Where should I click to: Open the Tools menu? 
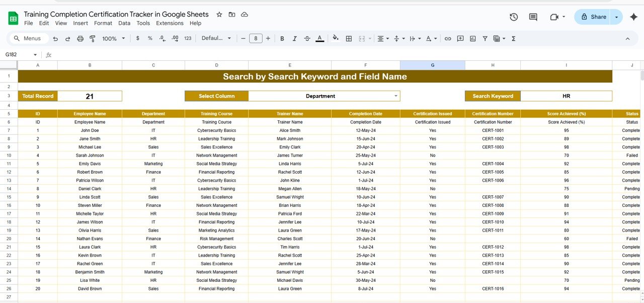click(143, 23)
